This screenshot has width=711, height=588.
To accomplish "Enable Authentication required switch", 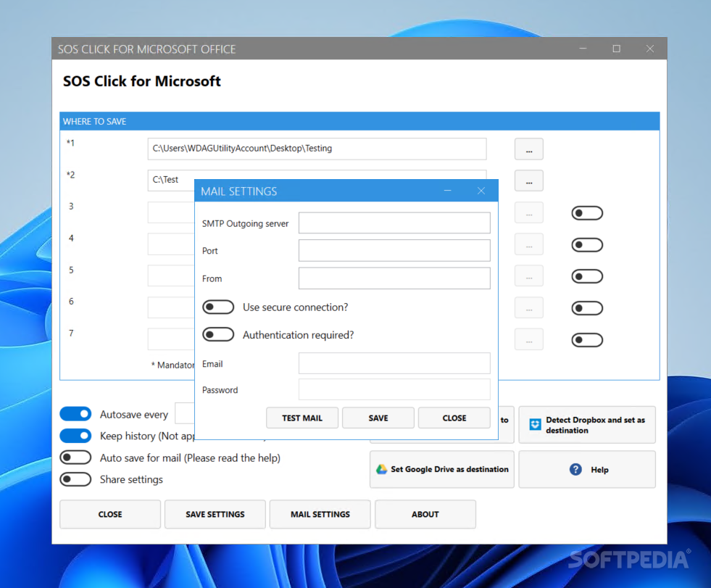I will pos(218,335).
